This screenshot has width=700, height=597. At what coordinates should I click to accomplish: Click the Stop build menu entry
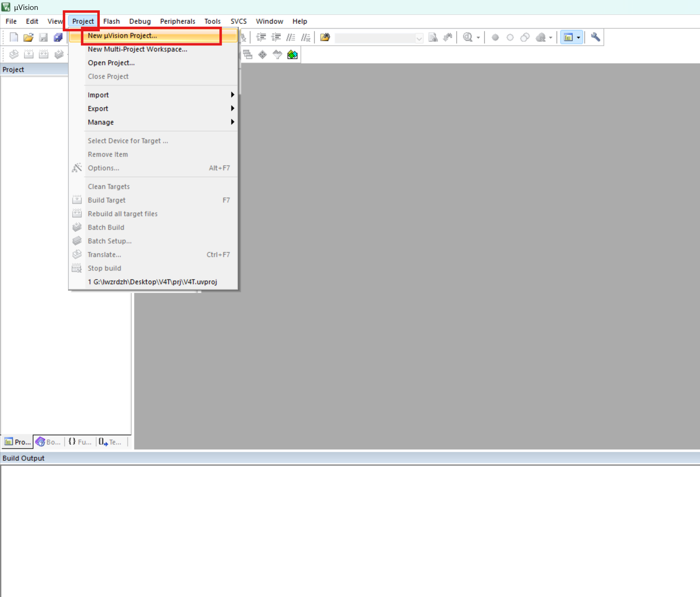tap(153, 268)
